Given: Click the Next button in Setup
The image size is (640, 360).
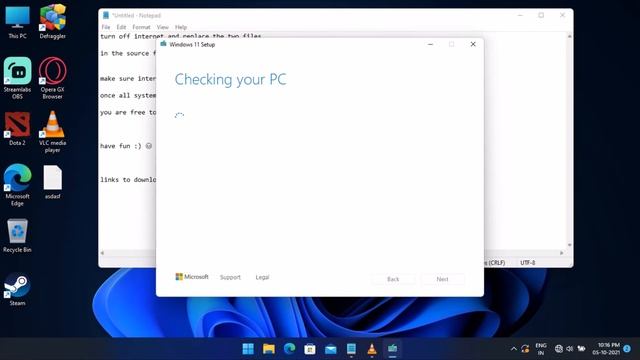Looking at the screenshot, I should pos(442,279).
